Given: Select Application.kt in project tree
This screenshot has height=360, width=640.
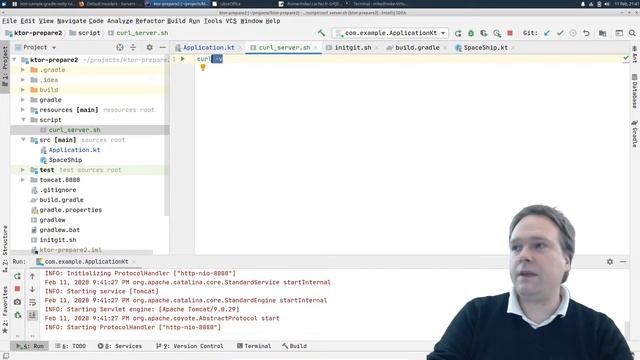Looking at the screenshot, I should coord(74,150).
